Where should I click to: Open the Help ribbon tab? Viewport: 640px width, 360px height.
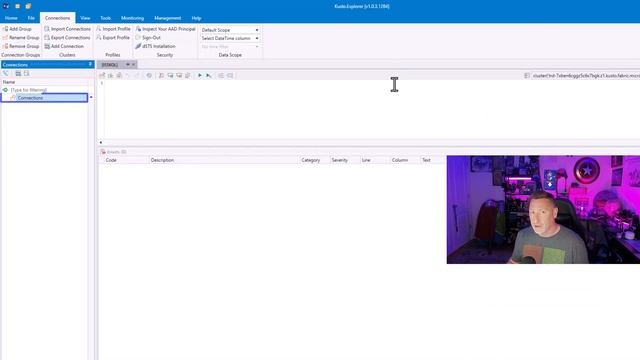click(196, 18)
